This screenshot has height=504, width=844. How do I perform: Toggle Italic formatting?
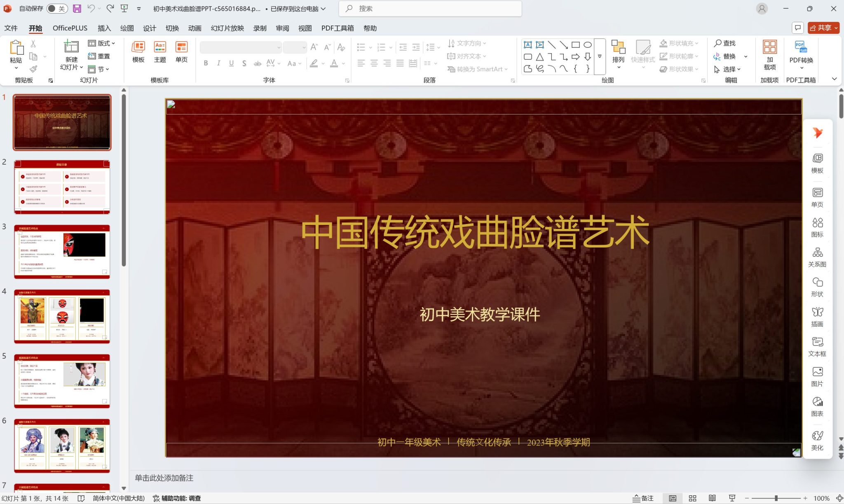pyautogui.click(x=218, y=63)
